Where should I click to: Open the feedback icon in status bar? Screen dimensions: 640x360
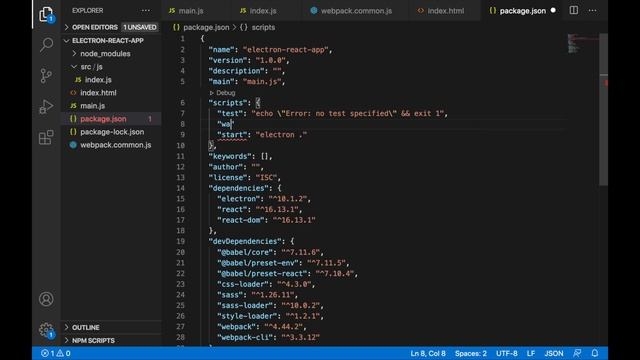click(x=577, y=353)
